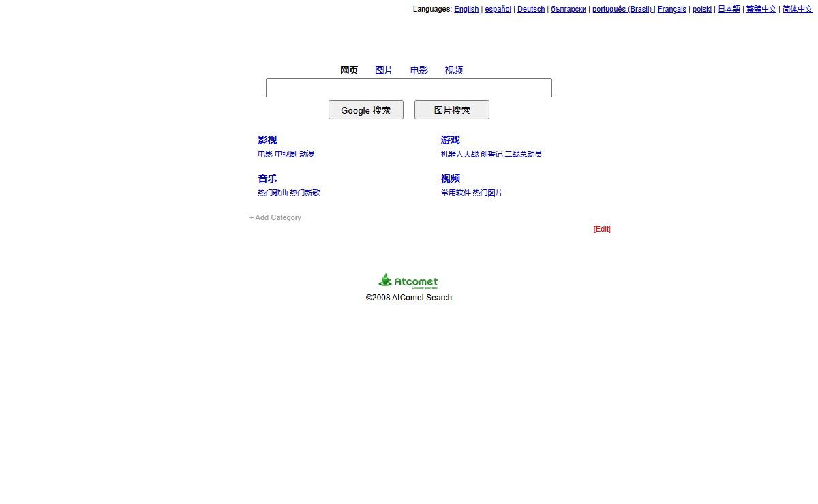The width and height of the screenshot is (818, 504).
Task: Select the 电影 tab above search box
Action: [419, 70]
